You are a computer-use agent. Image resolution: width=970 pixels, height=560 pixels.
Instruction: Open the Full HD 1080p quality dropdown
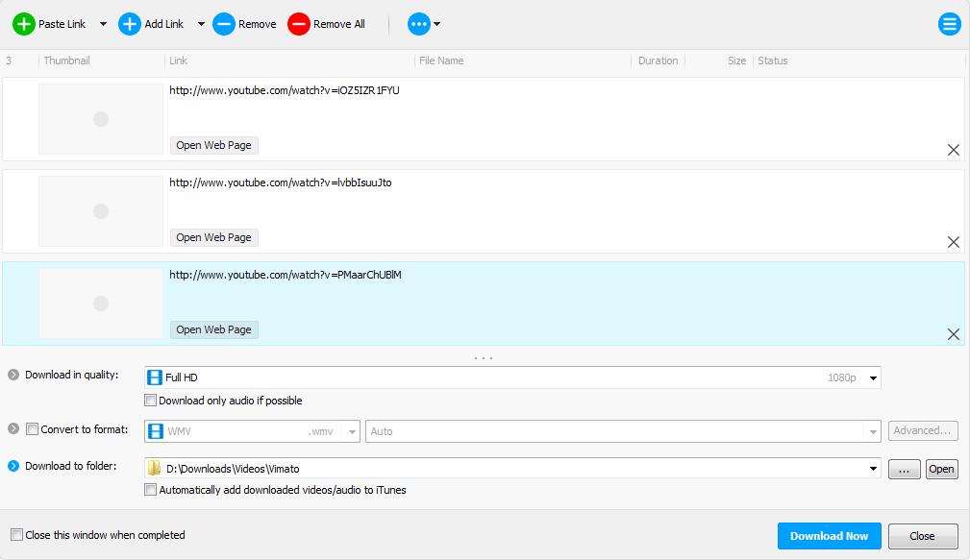click(512, 377)
